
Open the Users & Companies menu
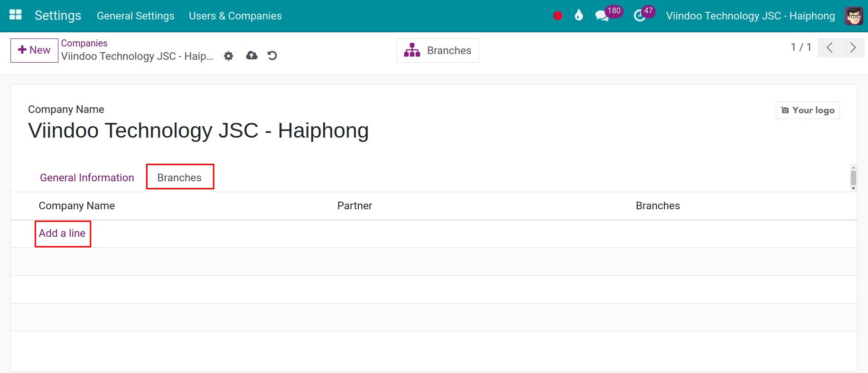[235, 16]
